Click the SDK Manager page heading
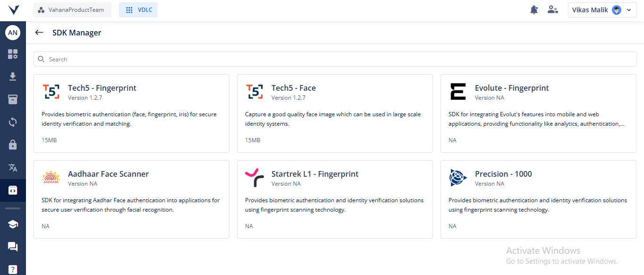 (x=77, y=33)
